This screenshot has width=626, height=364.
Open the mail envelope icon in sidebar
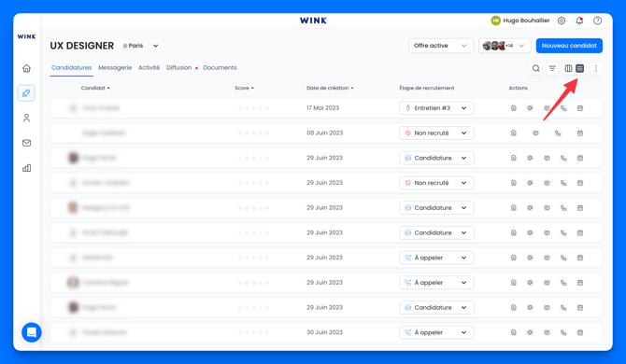pos(26,143)
